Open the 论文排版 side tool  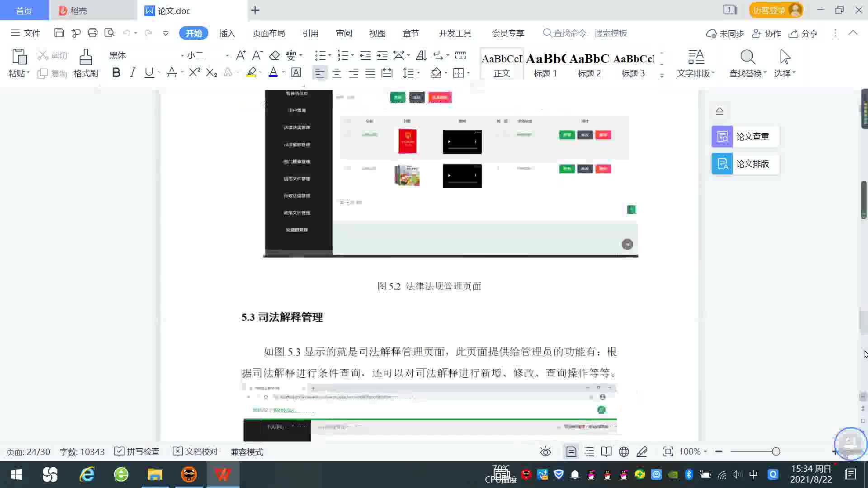coord(745,164)
